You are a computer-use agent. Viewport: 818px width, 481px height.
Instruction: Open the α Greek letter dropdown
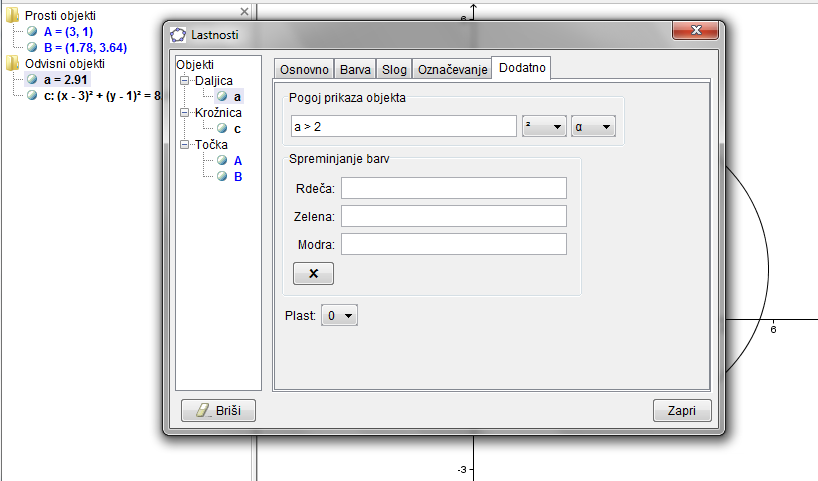tap(592, 127)
